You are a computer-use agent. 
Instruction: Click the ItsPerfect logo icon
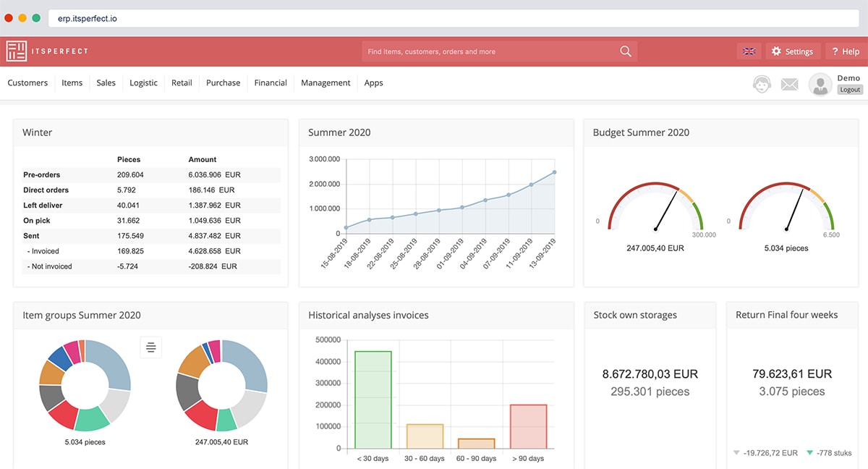point(17,51)
